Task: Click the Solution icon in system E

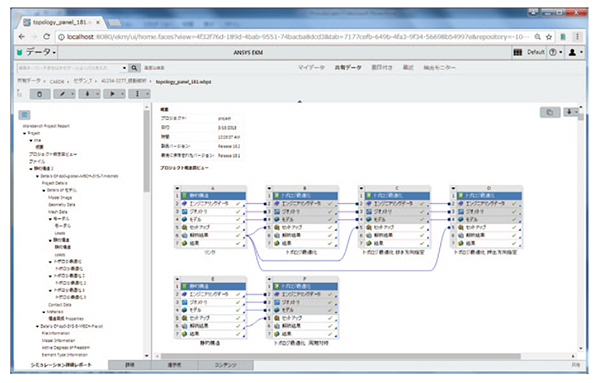Action: (x=184, y=326)
